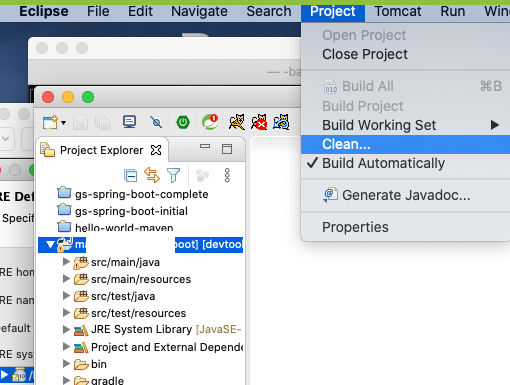The image size is (510, 385).
Task: Close the Project Explorer tab
Action: (156, 150)
